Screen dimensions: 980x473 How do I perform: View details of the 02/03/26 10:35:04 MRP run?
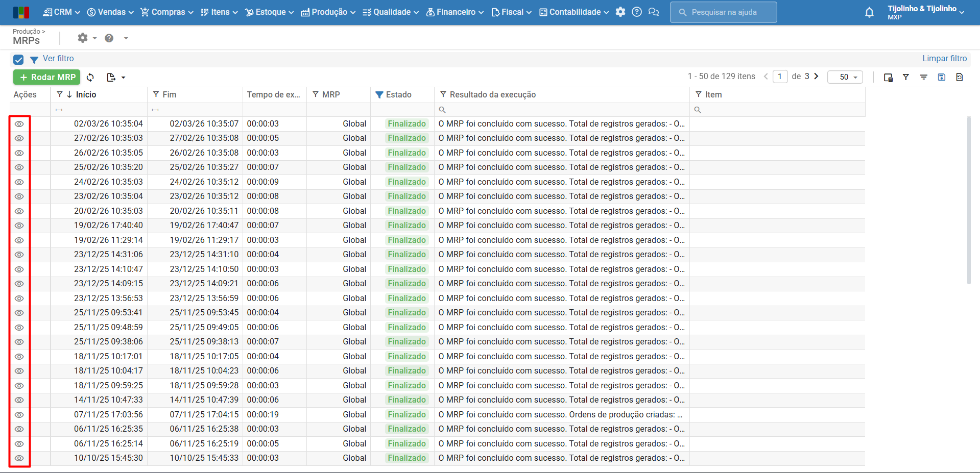click(19, 124)
